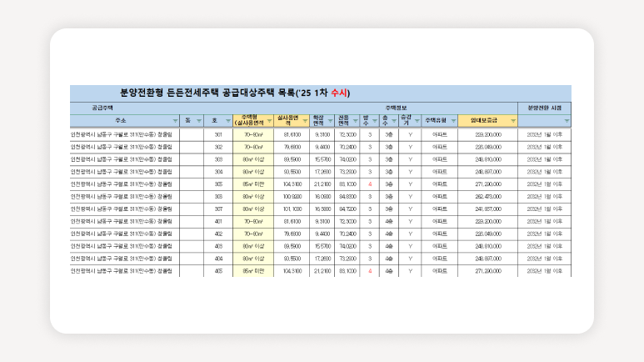Open the 층수 column filter dropdown
644x362 pixels.
pyautogui.click(x=394, y=121)
